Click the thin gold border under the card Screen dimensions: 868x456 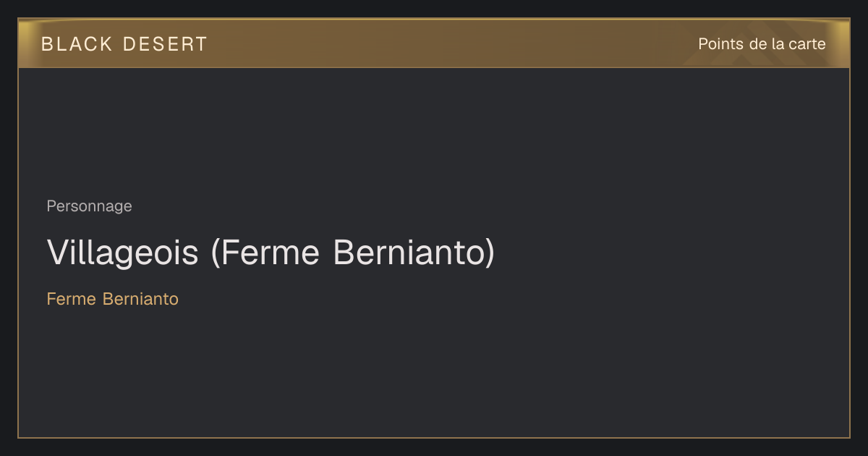point(434,437)
